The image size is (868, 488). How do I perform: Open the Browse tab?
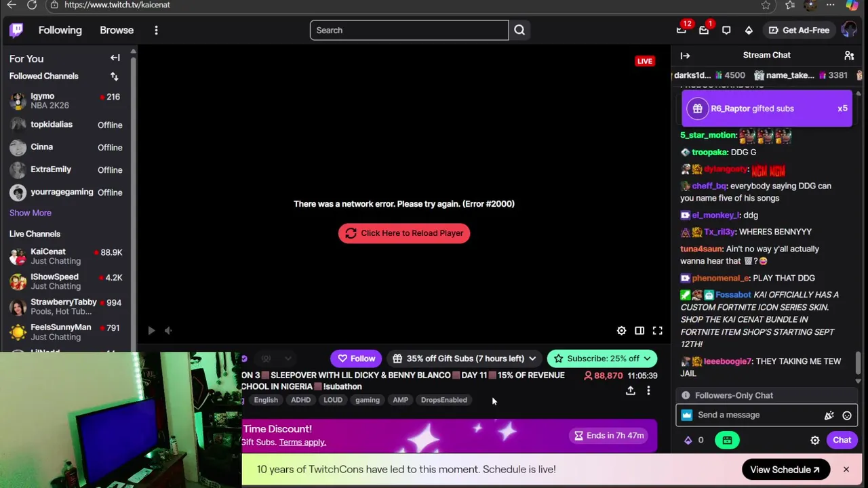click(117, 30)
